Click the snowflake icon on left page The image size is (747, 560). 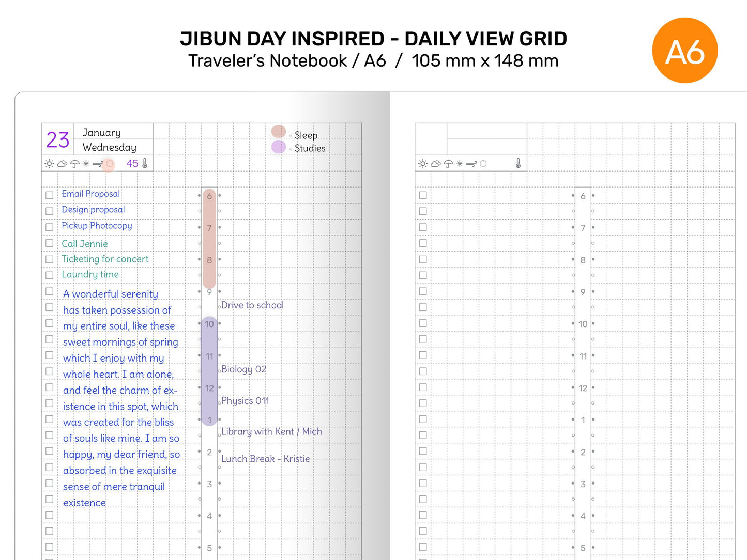86,164
